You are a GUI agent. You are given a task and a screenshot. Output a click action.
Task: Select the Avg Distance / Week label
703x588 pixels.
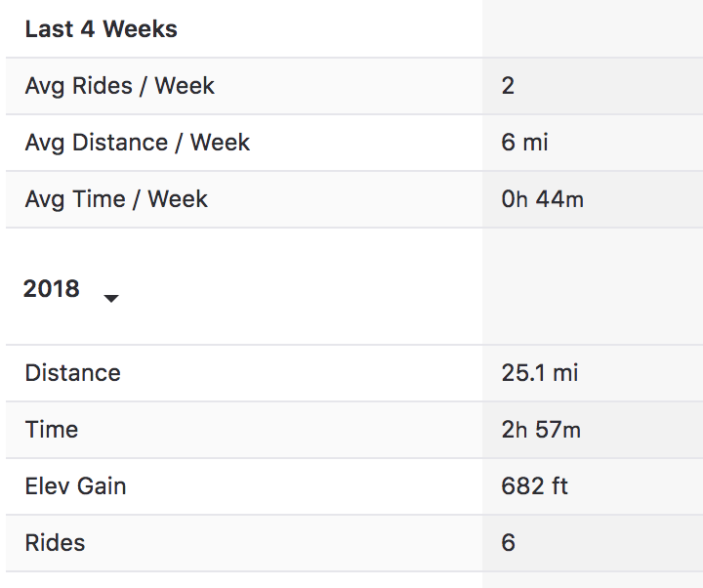tap(138, 143)
